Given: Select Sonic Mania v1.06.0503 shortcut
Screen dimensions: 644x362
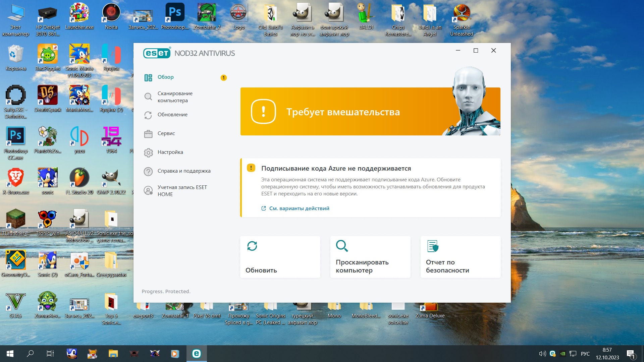Looking at the screenshot, I should coord(79,61).
